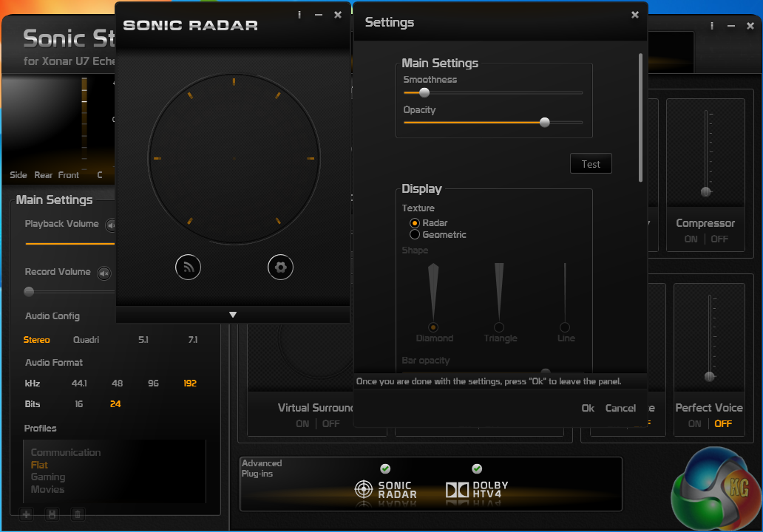Save current profile using the floppy disk icon
Viewport: 763px width, 532px height.
point(52,514)
